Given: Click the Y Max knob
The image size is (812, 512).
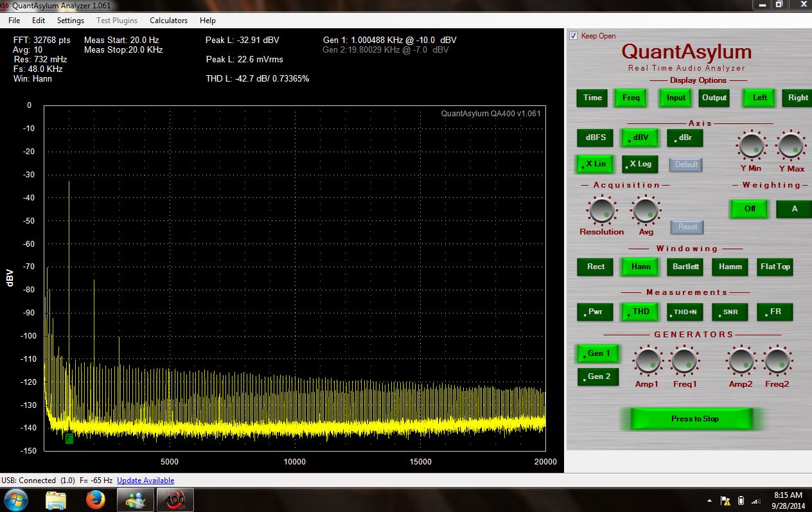Looking at the screenshot, I should [791, 146].
